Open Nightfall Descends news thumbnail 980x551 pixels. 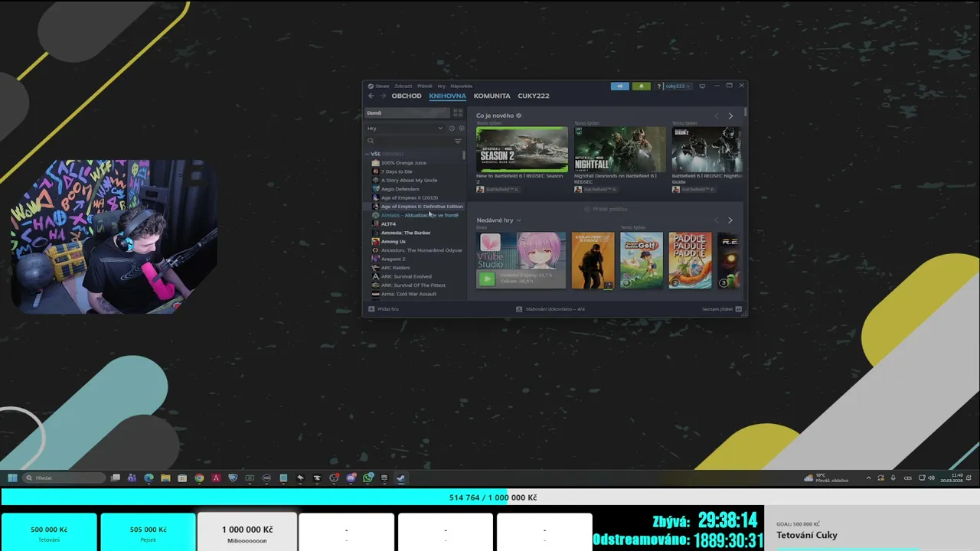point(620,149)
